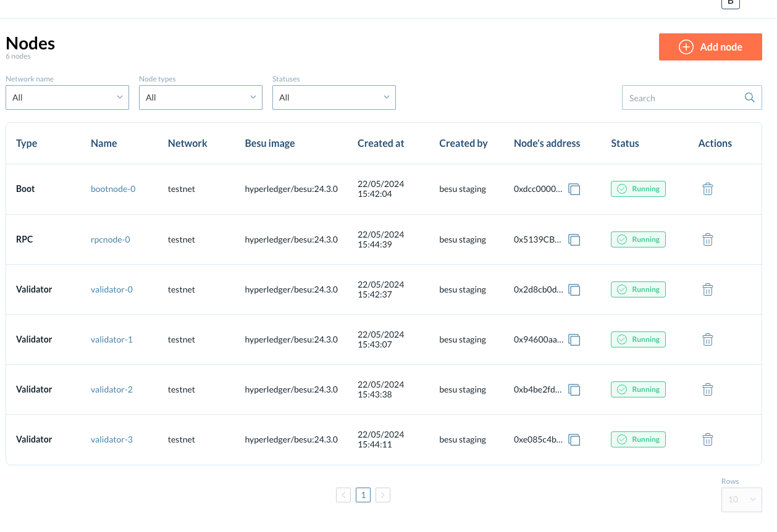Copy the validator-0 node address
This screenshot has height=532, width=777.
click(574, 289)
